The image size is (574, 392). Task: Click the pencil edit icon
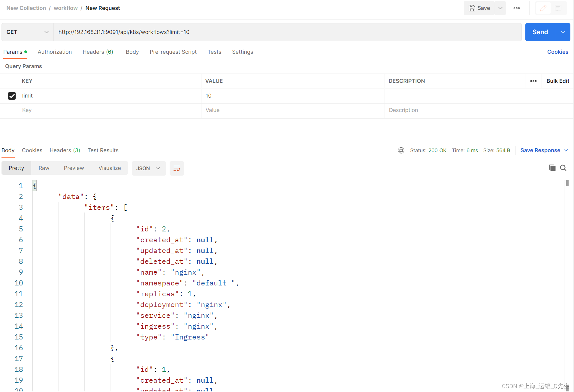coord(543,8)
